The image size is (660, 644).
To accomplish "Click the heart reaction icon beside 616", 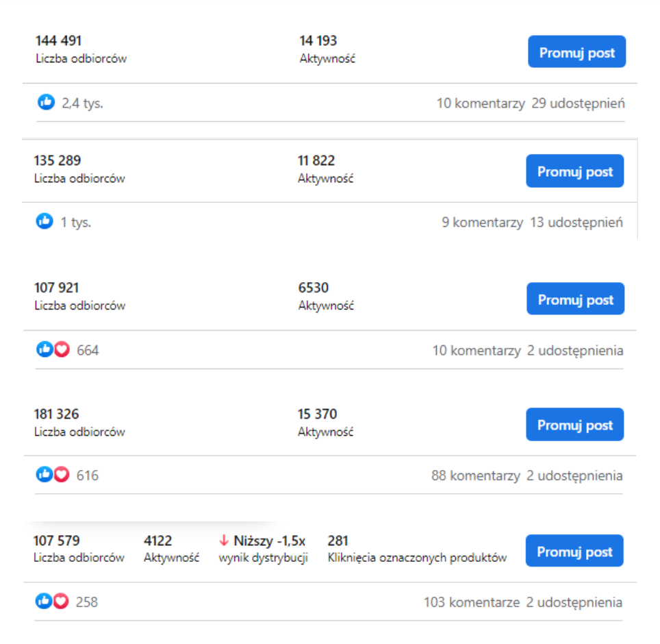I will (x=62, y=475).
